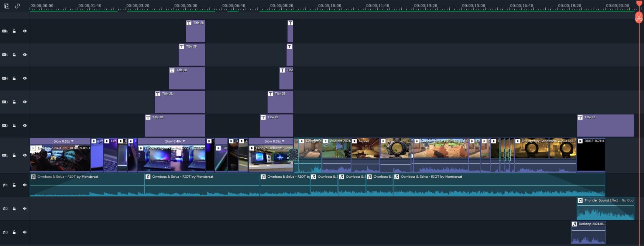644x246 pixels.
Task: Click ruler at 00:00:10:00 mark
Action: (x=329, y=6)
